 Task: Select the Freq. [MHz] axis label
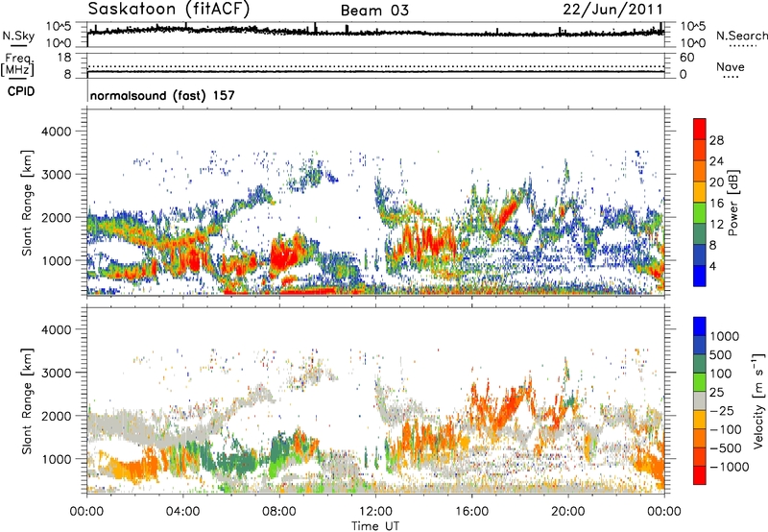click(x=17, y=64)
